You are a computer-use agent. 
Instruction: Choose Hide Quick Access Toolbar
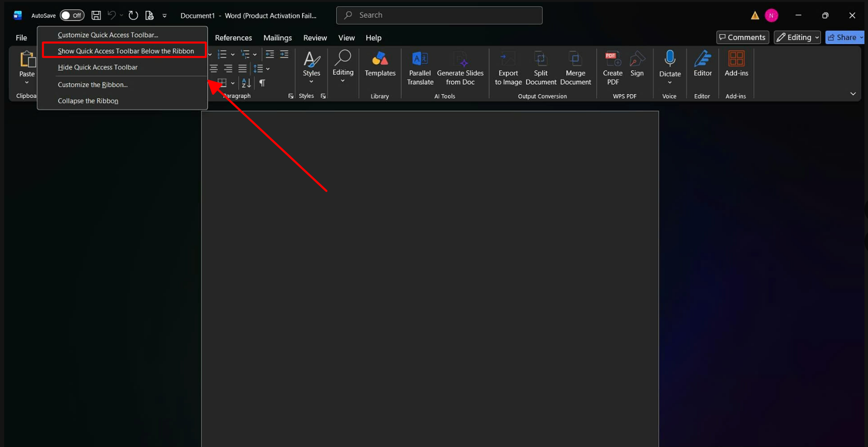point(98,67)
